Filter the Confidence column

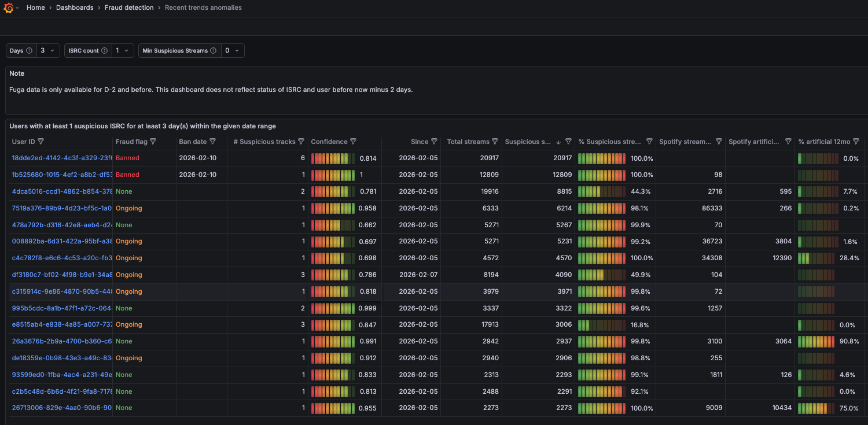(x=353, y=142)
